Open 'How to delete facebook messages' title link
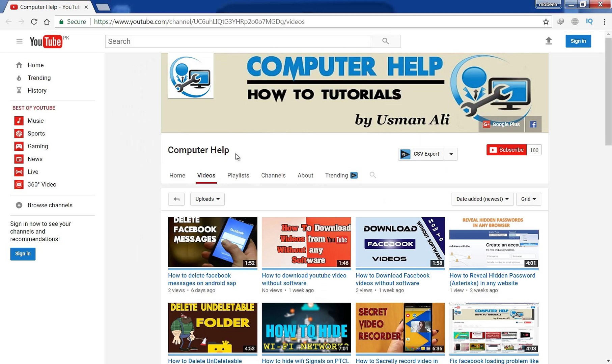The height and width of the screenshot is (364, 612). (x=202, y=279)
